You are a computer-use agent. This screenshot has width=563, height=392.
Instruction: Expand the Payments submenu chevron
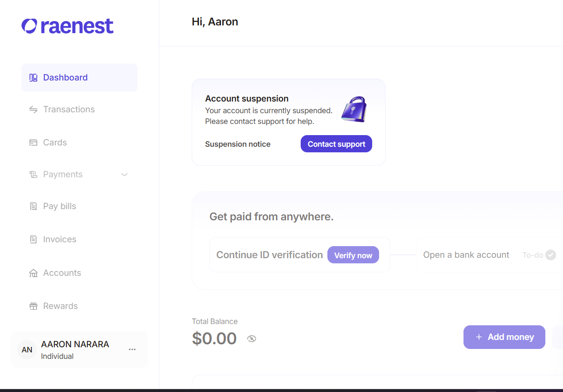124,175
